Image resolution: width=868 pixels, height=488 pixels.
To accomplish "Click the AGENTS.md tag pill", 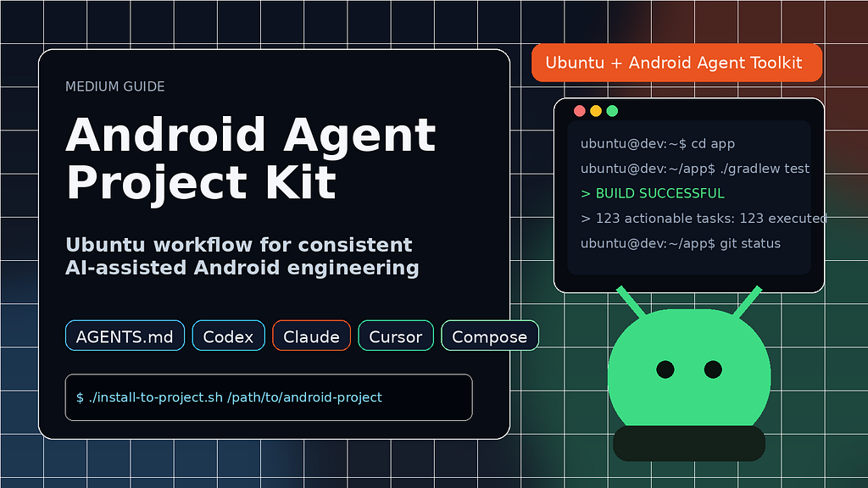I will pyautogui.click(x=125, y=335).
